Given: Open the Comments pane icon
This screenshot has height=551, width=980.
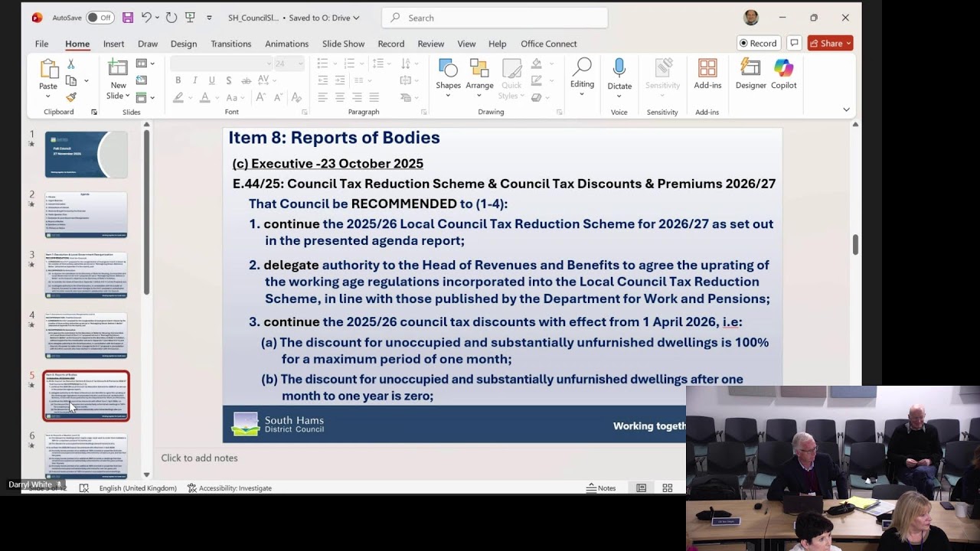Looking at the screenshot, I should pos(795,44).
